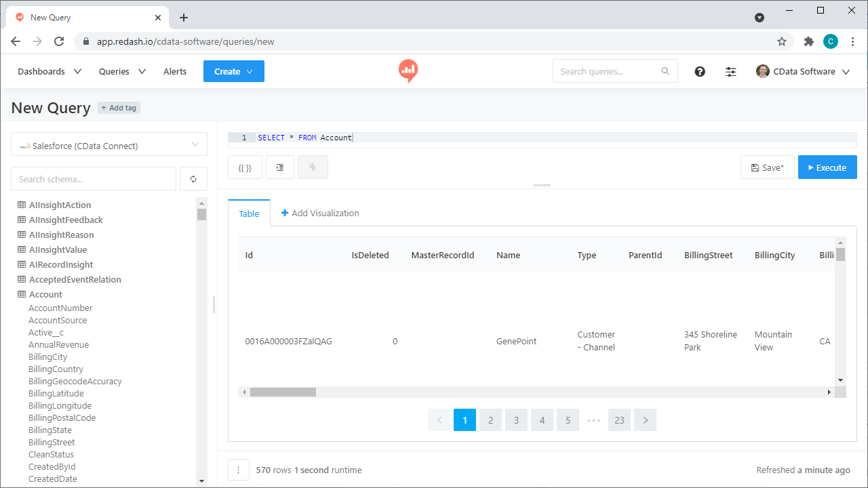
Task: Select the BillingCity column in schema
Action: point(48,357)
